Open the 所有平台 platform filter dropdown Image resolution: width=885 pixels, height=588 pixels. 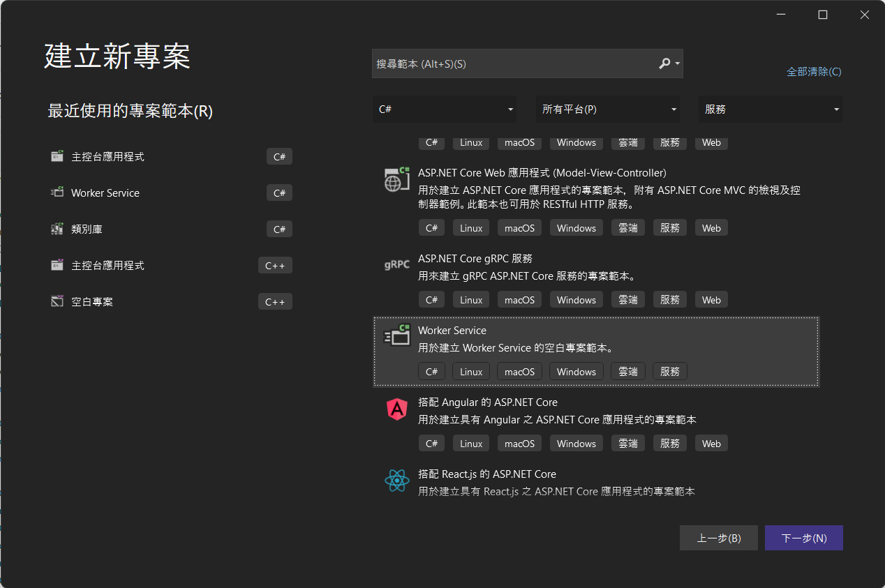point(608,110)
